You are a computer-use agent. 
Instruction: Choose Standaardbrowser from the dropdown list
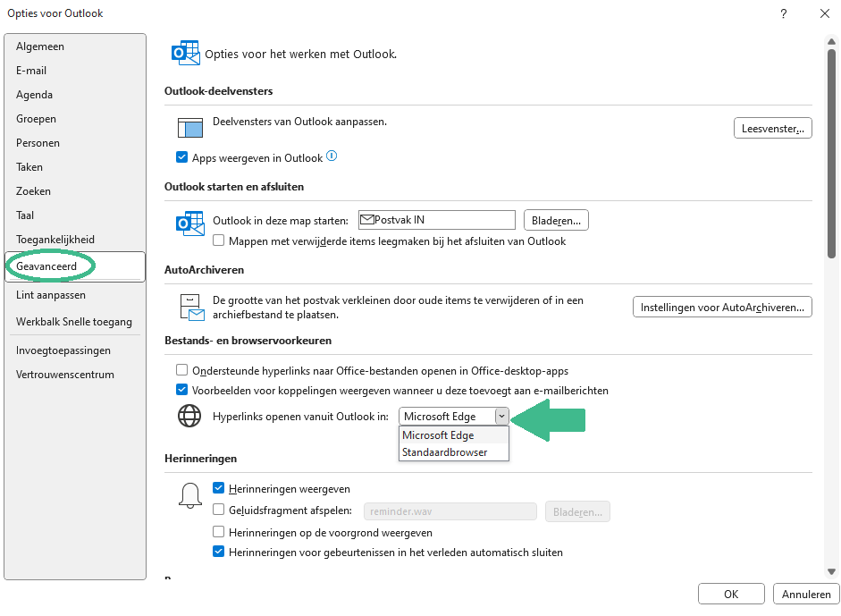point(454,452)
